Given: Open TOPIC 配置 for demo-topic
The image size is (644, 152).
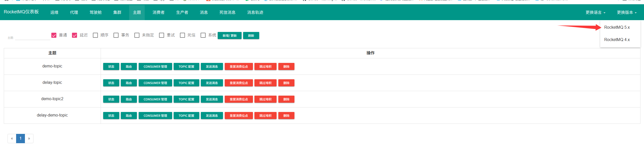Looking at the screenshot, I should pos(186,66).
